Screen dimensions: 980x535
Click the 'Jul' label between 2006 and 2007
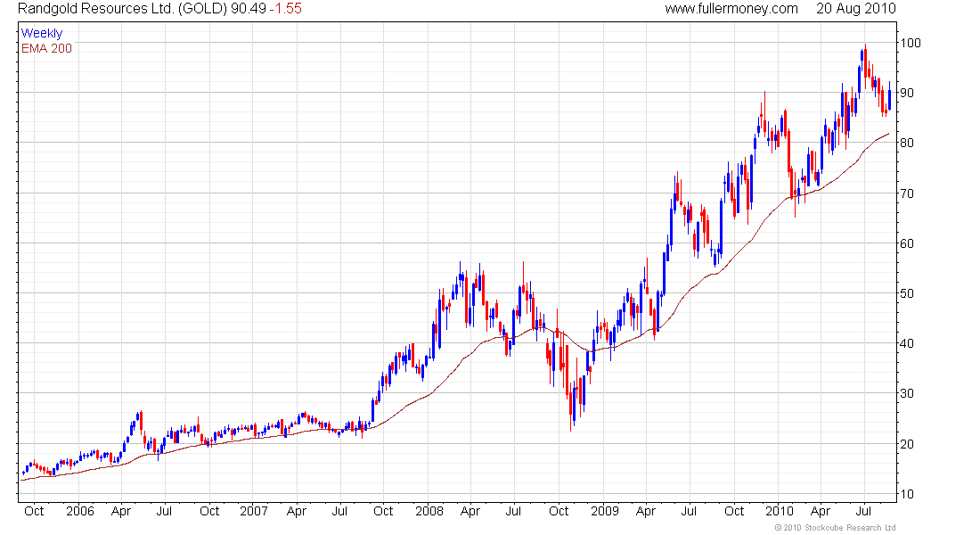pos(165,511)
